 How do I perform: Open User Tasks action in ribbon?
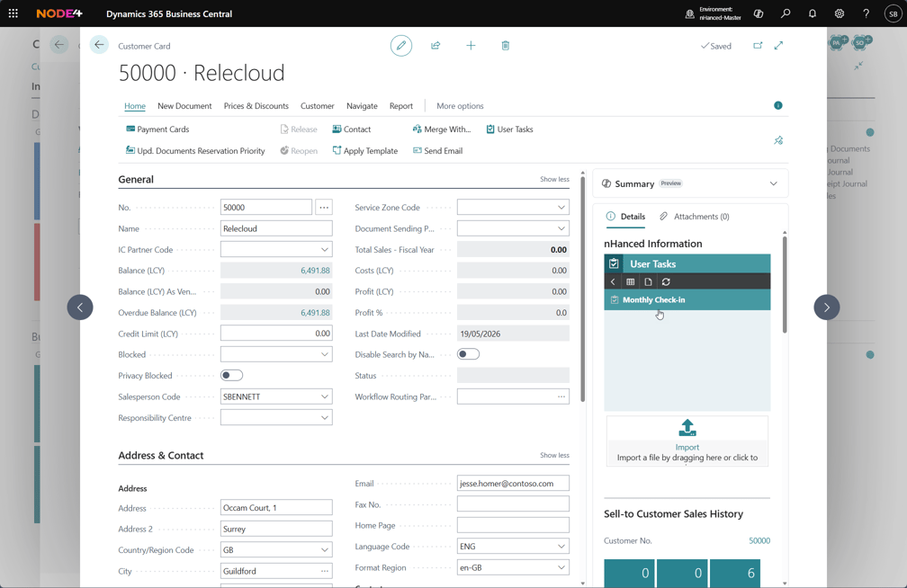tap(509, 129)
